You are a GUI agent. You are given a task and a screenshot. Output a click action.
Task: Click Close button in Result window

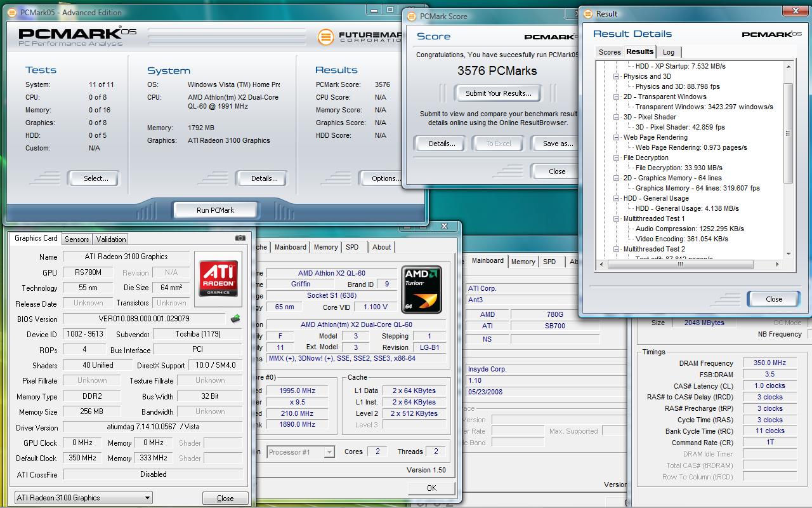pos(774,299)
